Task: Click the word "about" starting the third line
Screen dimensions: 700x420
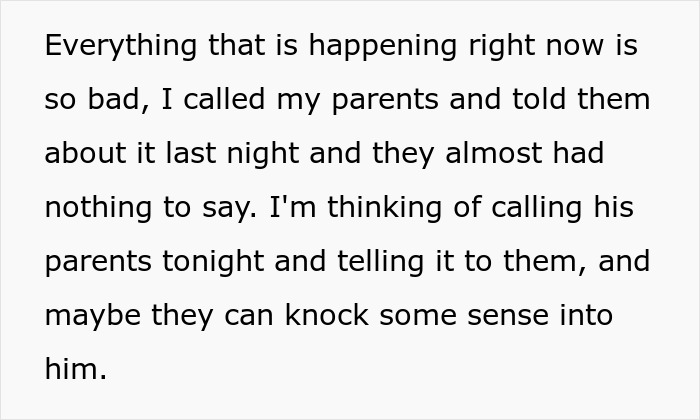Action: tap(84, 155)
